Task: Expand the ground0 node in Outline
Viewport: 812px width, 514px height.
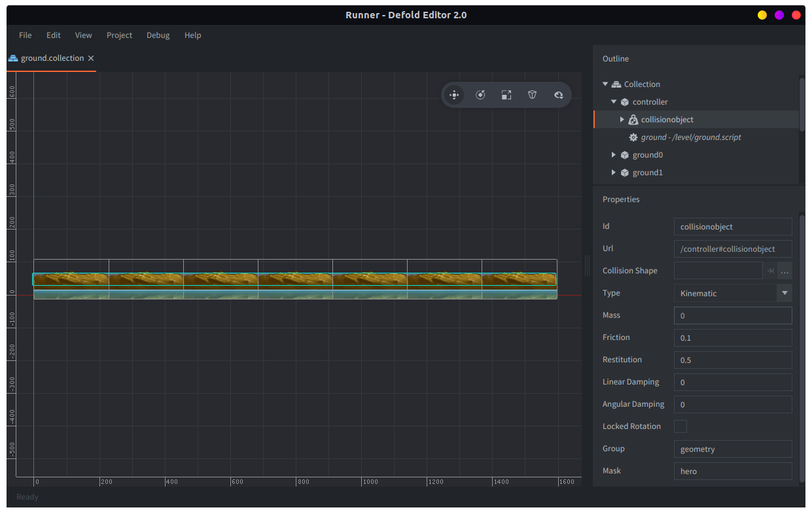Action: pyautogui.click(x=614, y=155)
